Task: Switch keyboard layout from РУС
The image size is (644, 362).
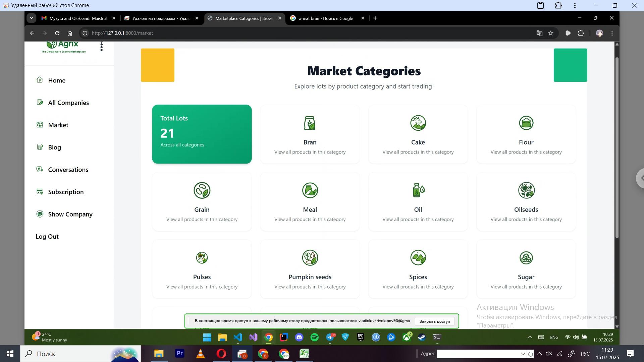Action: pyautogui.click(x=585, y=354)
